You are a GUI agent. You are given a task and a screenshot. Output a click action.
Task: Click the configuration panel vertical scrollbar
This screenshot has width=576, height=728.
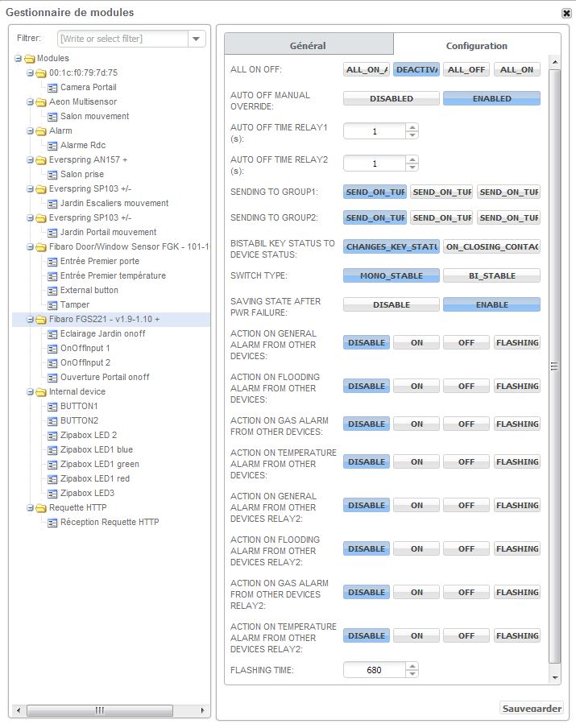tap(553, 366)
